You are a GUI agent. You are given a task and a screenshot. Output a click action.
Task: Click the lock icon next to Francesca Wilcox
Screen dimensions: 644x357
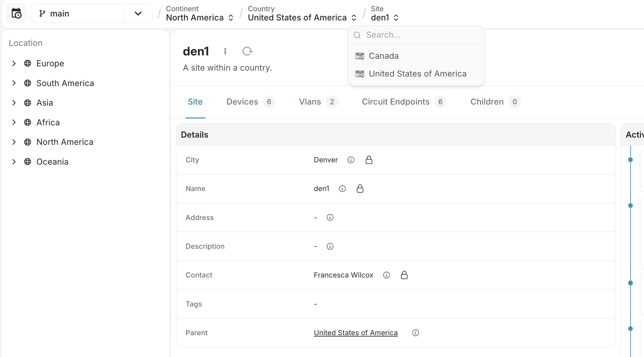(x=404, y=275)
